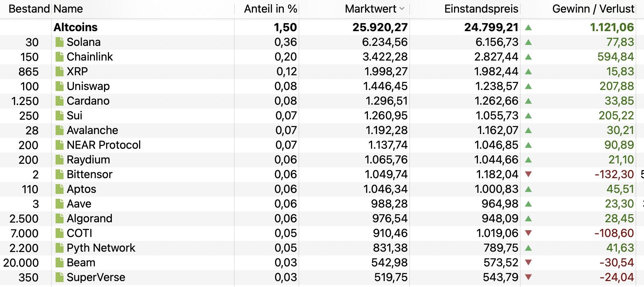
Task: Click the Pyth Network file icon
Action: [60, 248]
